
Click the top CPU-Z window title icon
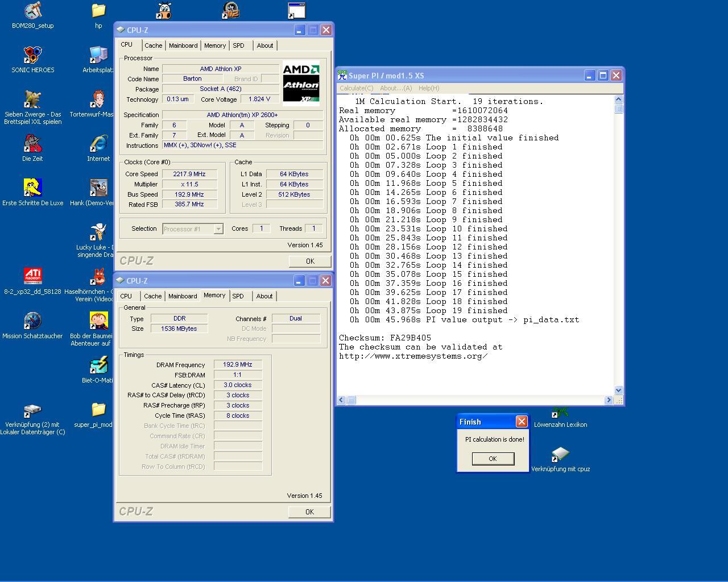coord(121,30)
